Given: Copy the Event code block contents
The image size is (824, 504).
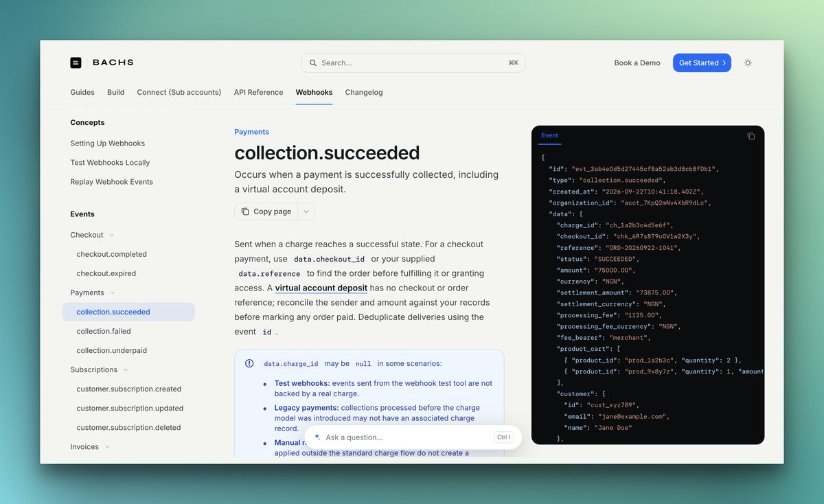Looking at the screenshot, I should pos(751,136).
